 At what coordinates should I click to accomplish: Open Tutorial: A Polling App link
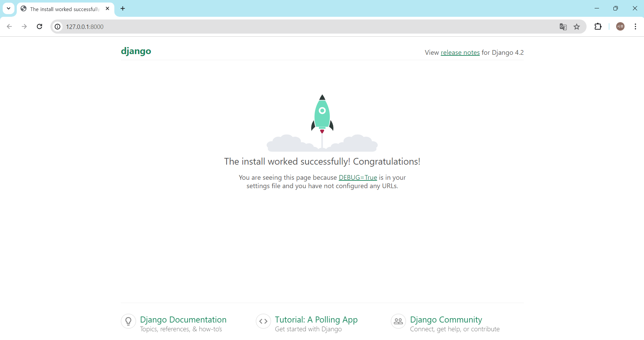(316, 320)
